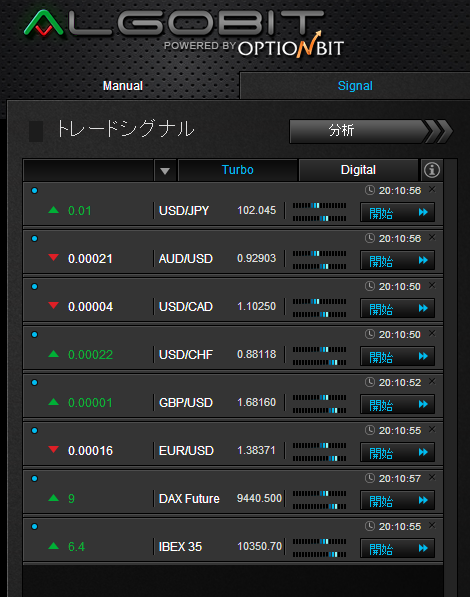Click the Algobit logo
Screen dimensions: 470x597
(x=174, y=24)
